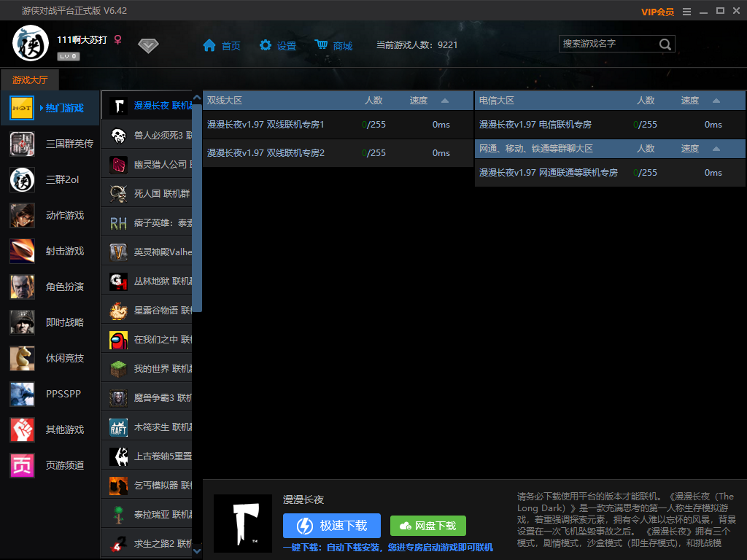Click the 幽灵猎人公司 game icon
747x560 pixels.
click(x=118, y=164)
